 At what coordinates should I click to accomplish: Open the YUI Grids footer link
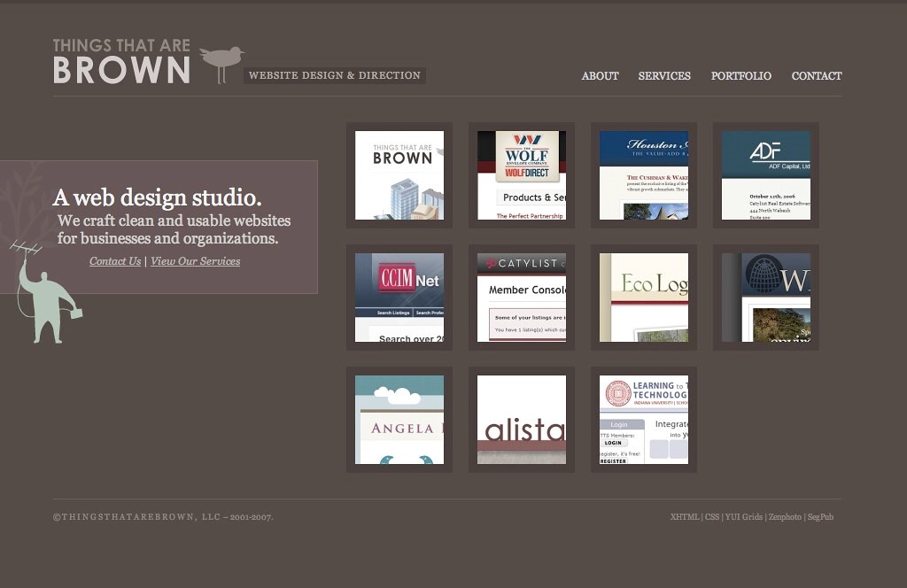(x=743, y=517)
